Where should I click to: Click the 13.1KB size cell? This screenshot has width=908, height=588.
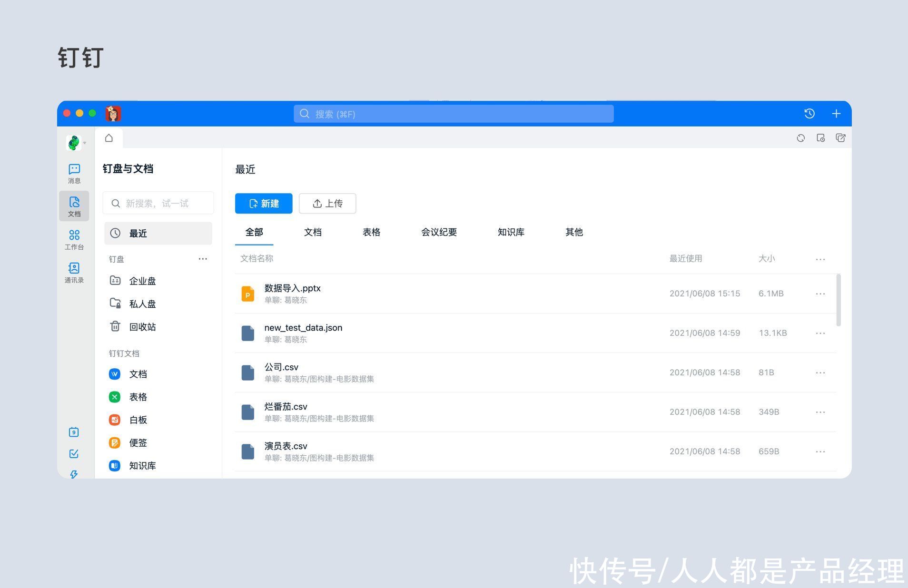(x=773, y=333)
